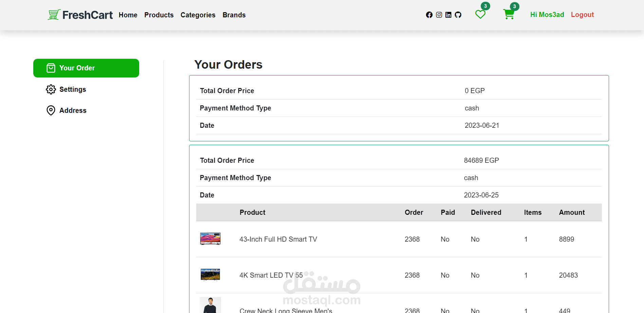Viewport: 644px width, 313px height.
Task: Open the LinkedIn social link icon
Action: click(448, 15)
